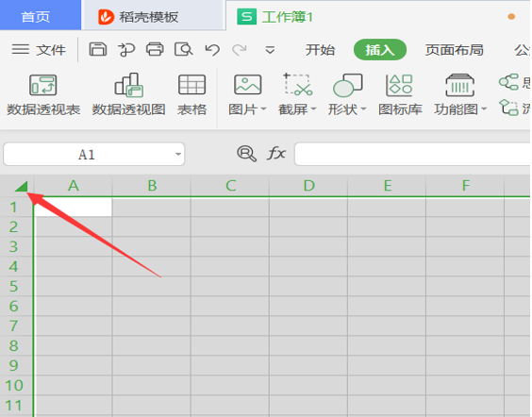Click the 形状 shapes icon

pos(348,85)
